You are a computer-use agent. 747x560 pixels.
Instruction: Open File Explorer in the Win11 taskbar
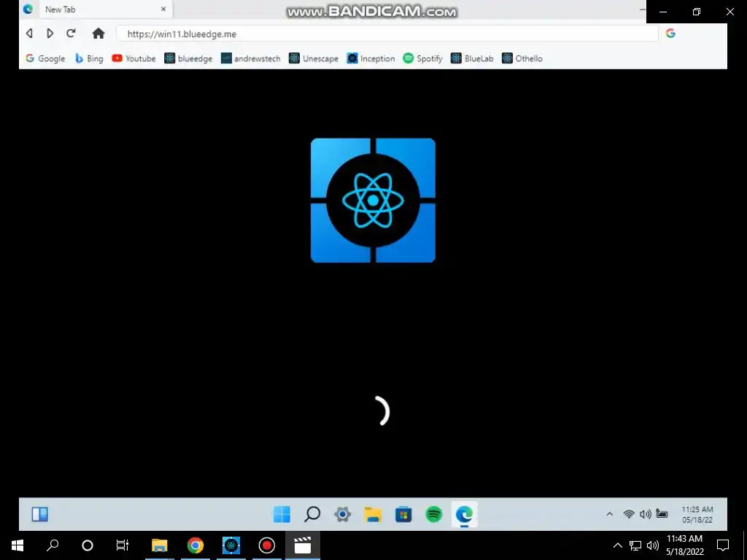click(373, 514)
